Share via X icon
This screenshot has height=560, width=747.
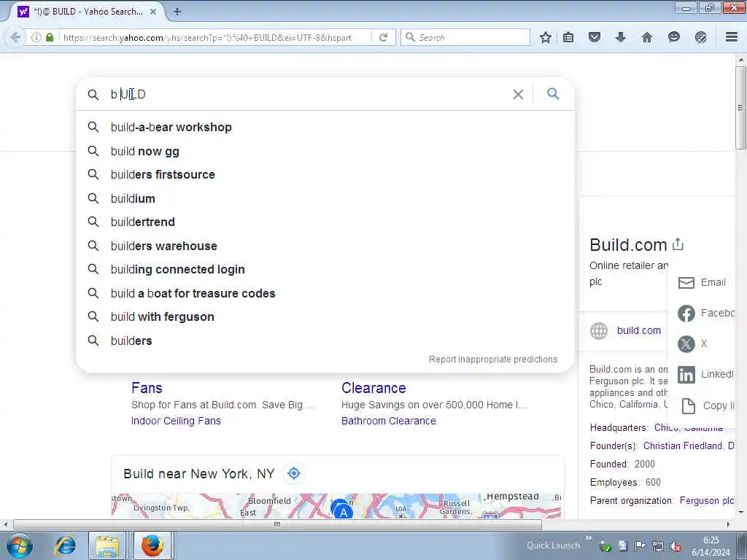[686, 344]
